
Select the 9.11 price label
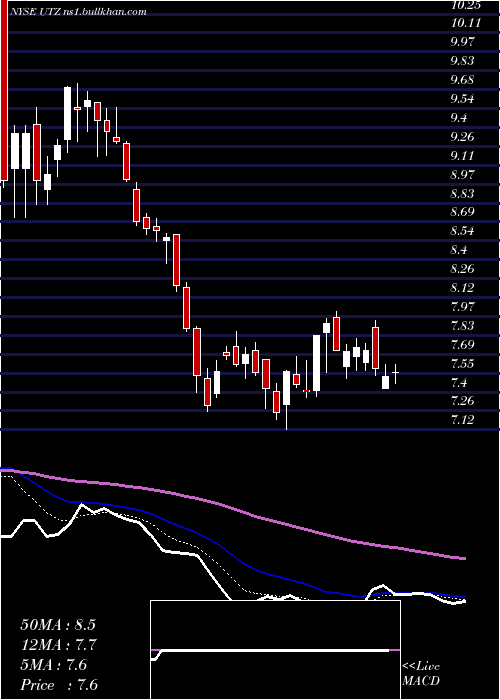(464, 156)
